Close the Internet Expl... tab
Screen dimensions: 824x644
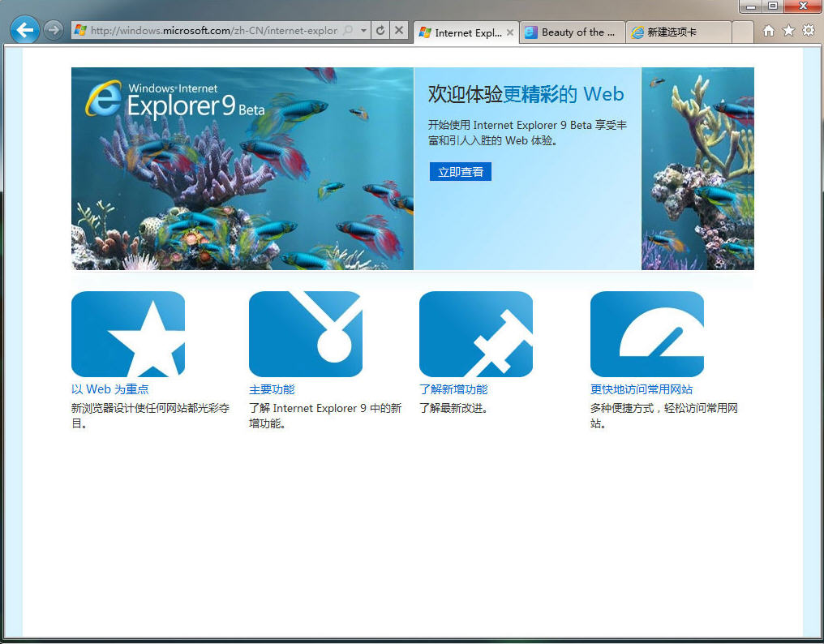(510, 32)
